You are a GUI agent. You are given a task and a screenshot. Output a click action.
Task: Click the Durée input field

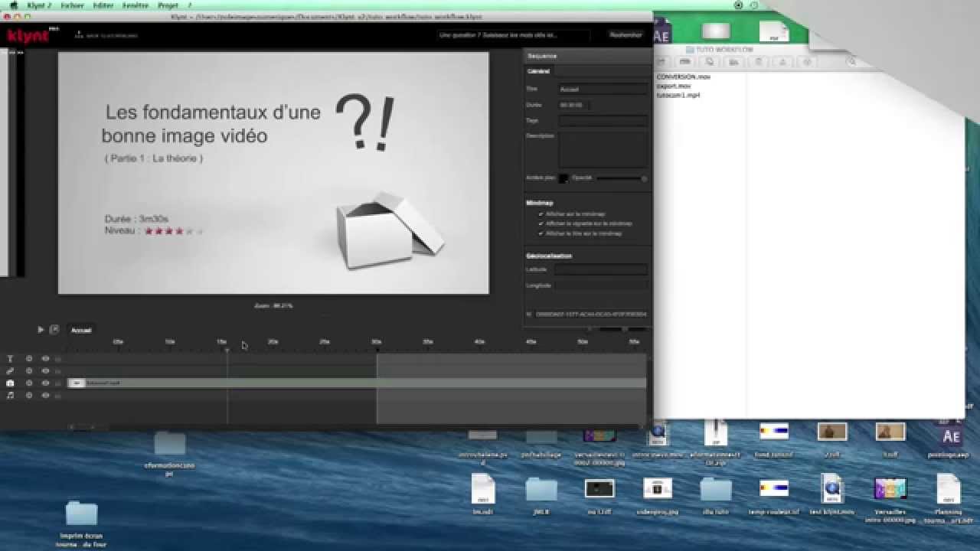(x=573, y=105)
